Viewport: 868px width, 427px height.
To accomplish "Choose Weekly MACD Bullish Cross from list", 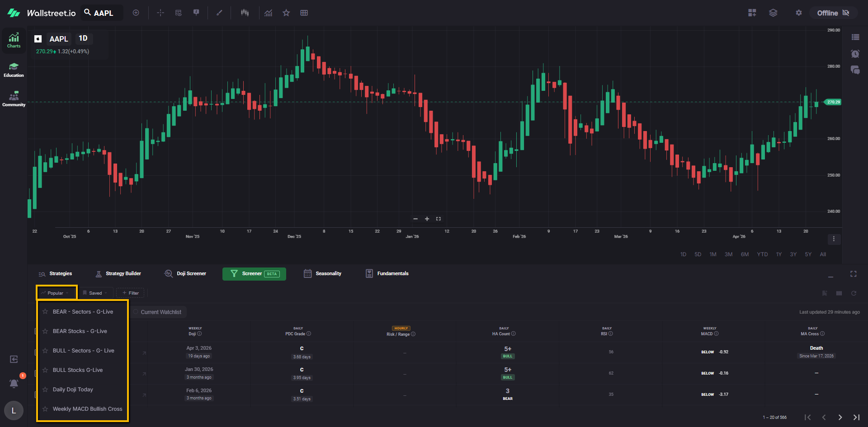I will [87, 409].
